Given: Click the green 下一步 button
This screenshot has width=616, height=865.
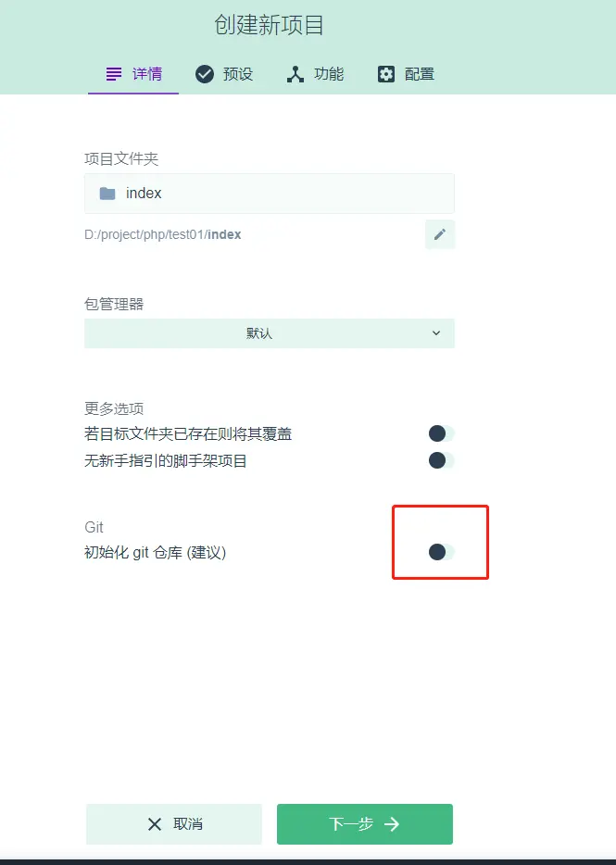Looking at the screenshot, I should 365,824.
